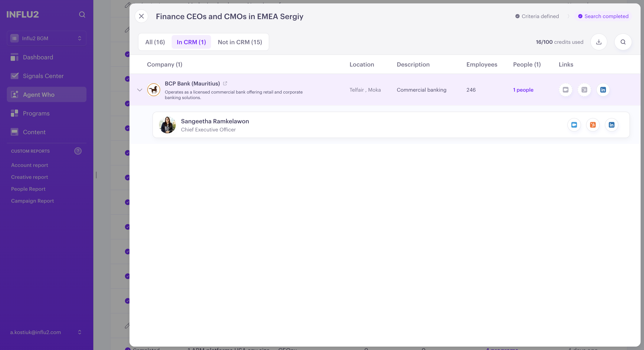The image size is (644, 350).
Task: Open the Influ2 BGM workspace dropdown
Action: [x=46, y=38]
